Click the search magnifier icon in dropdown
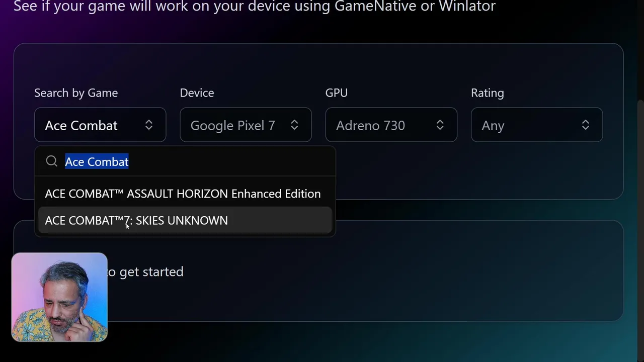Image resolution: width=644 pixels, height=362 pixels. point(51,161)
